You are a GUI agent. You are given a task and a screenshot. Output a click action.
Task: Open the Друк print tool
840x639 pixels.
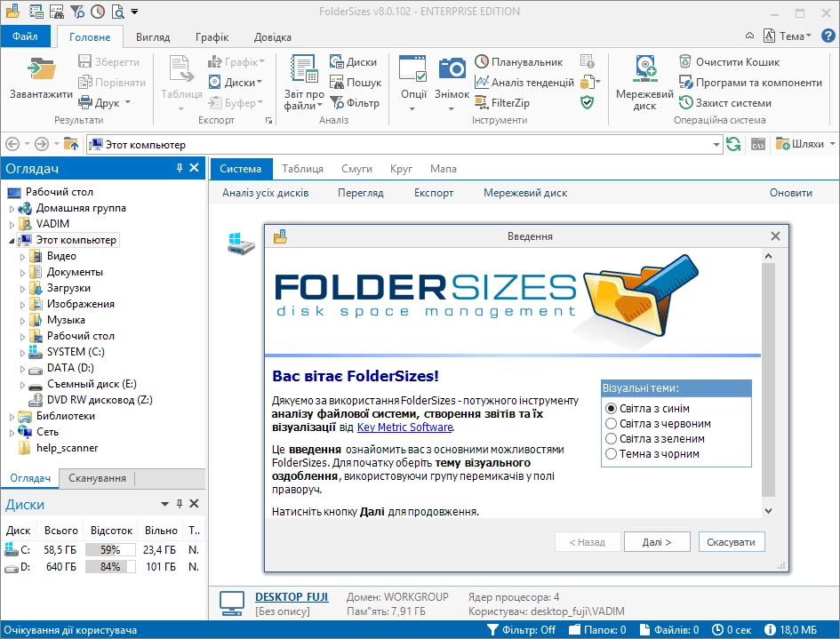pyautogui.click(x=104, y=102)
